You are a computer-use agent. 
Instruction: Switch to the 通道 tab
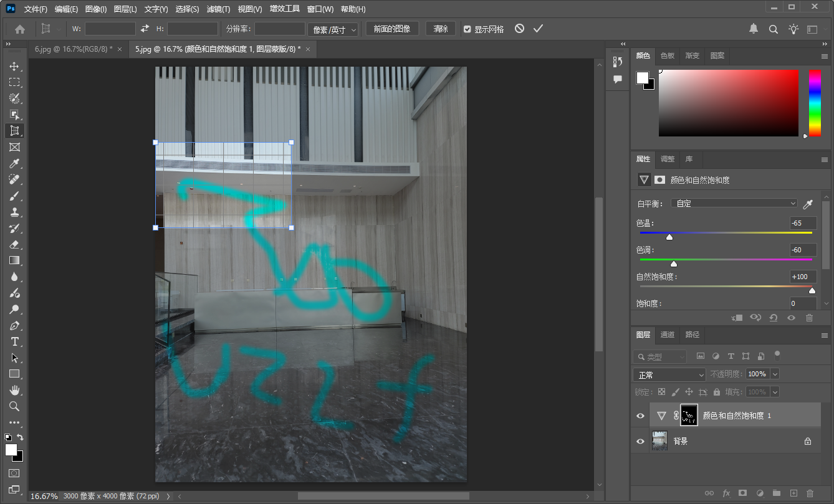667,335
